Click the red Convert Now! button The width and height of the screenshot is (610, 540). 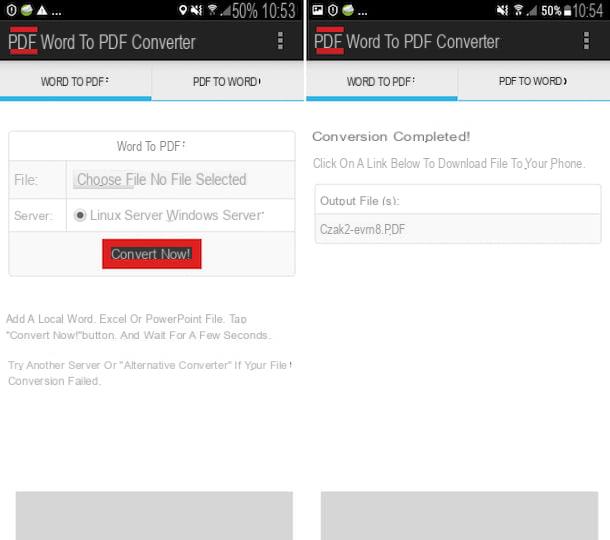click(152, 254)
